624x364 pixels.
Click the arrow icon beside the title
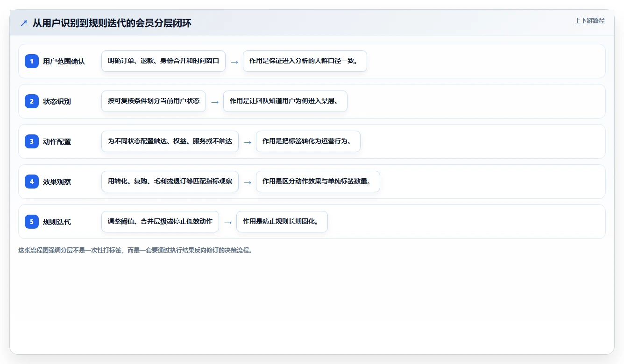[x=24, y=23]
